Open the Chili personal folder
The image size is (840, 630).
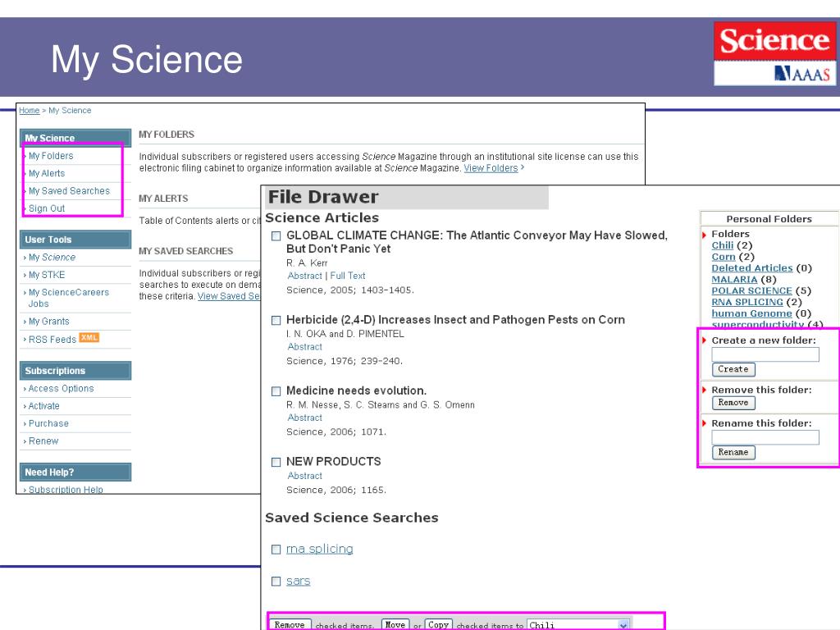click(722, 245)
